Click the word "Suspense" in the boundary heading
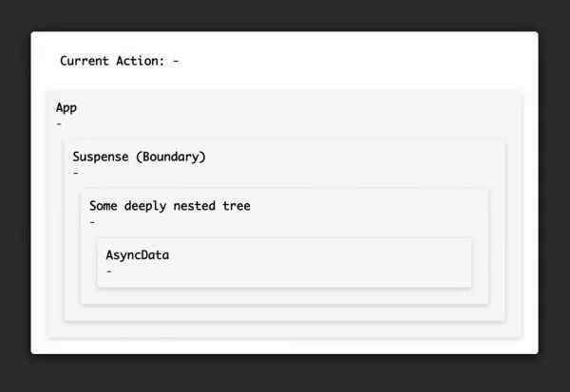570x392 pixels. (x=101, y=157)
